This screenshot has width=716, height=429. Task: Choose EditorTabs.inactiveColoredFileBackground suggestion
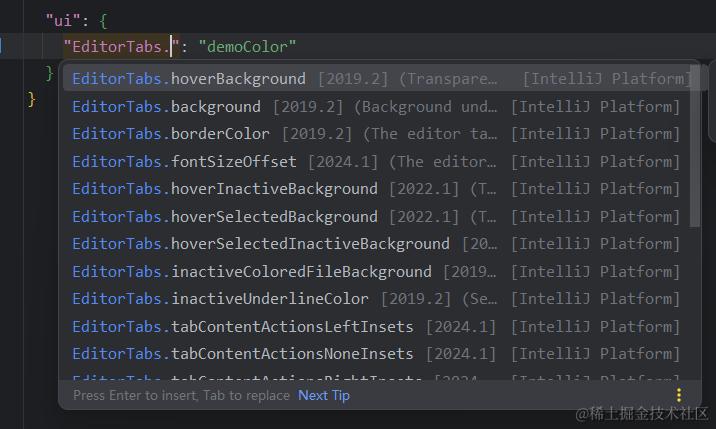[378, 271]
